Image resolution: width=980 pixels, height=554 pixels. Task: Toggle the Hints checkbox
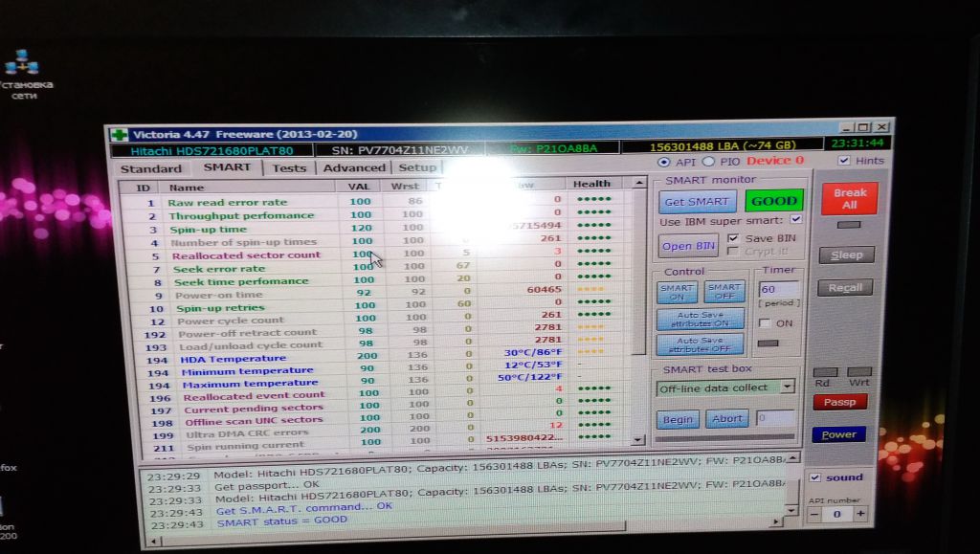(844, 160)
